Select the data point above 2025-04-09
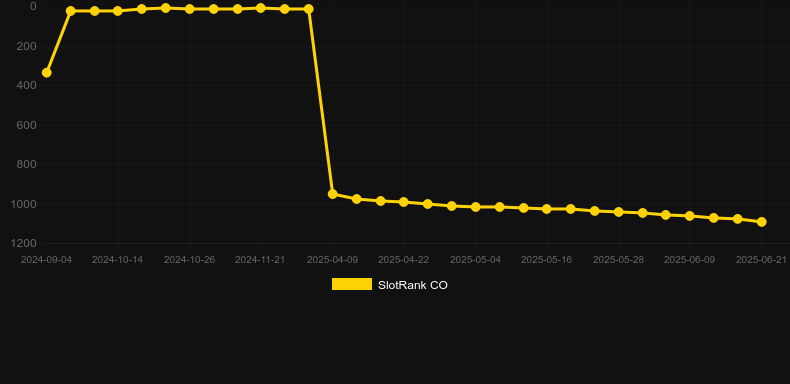 tap(333, 194)
